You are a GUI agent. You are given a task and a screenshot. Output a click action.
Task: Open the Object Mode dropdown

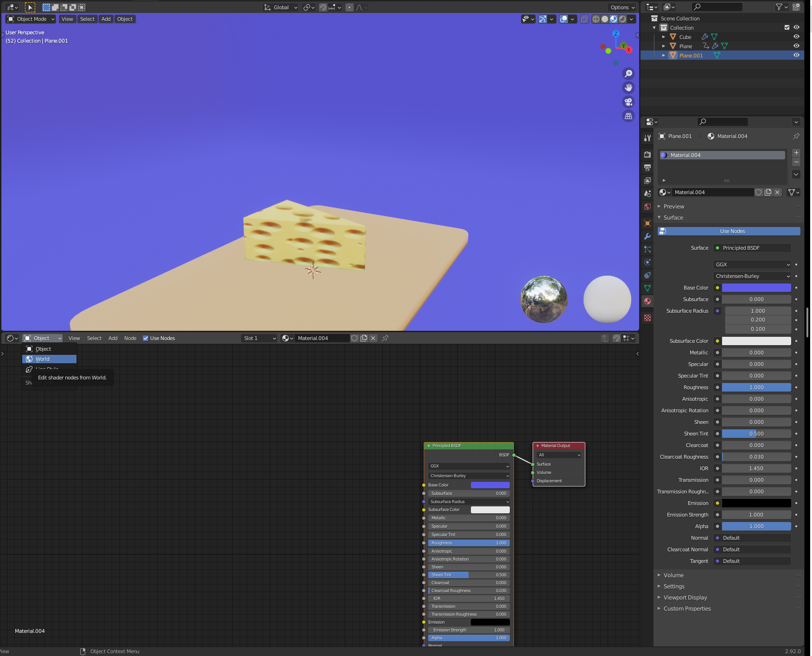[x=30, y=19]
